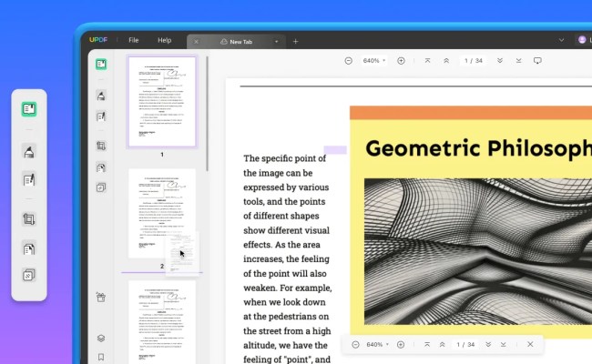Image resolution: width=592 pixels, height=364 pixels.
Task: Open the 640% zoom dropdown in bottom toolbar
Action: point(378,344)
